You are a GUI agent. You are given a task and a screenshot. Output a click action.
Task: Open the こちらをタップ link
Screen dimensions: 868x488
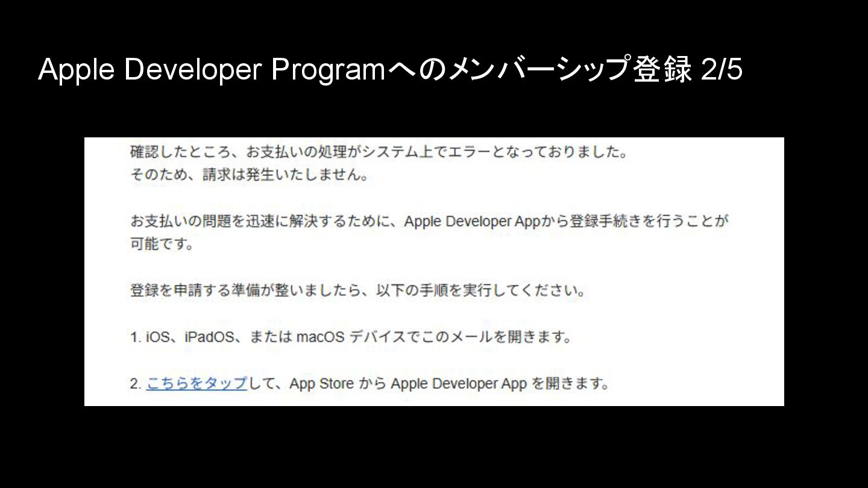(197, 383)
